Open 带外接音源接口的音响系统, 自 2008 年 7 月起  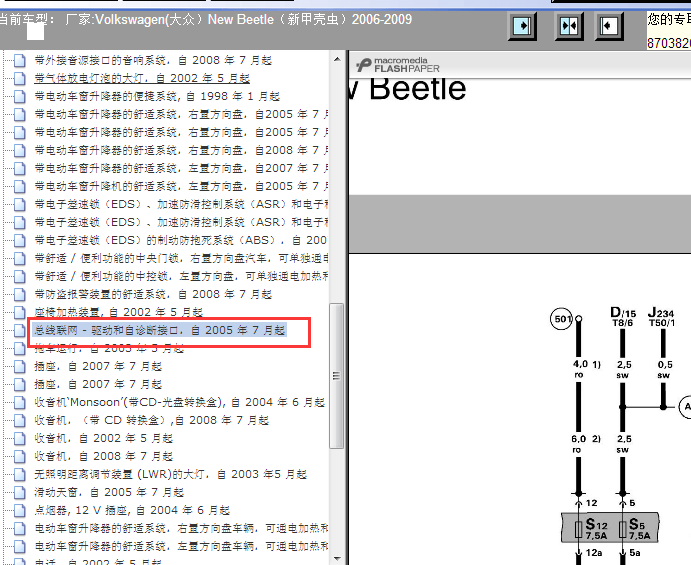(153, 60)
